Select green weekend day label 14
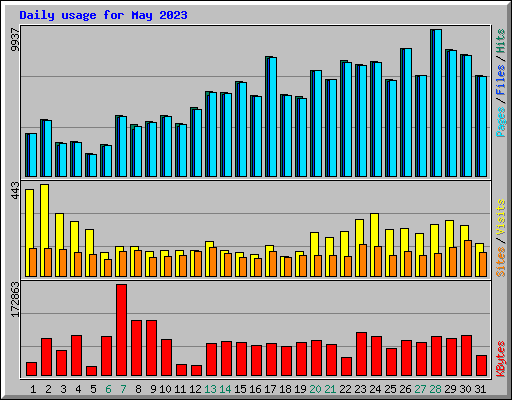 [x=225, y=389]
